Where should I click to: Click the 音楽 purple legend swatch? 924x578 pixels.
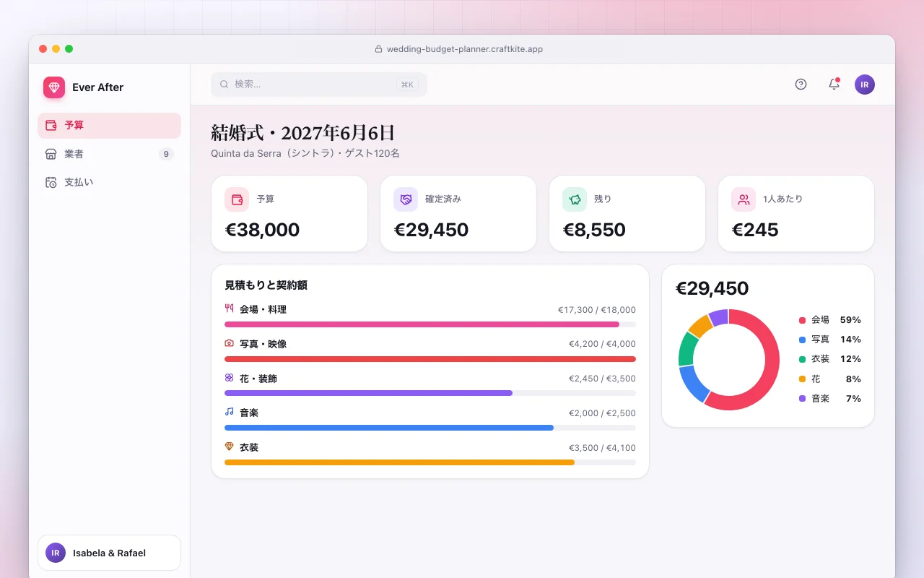point(802,399)
